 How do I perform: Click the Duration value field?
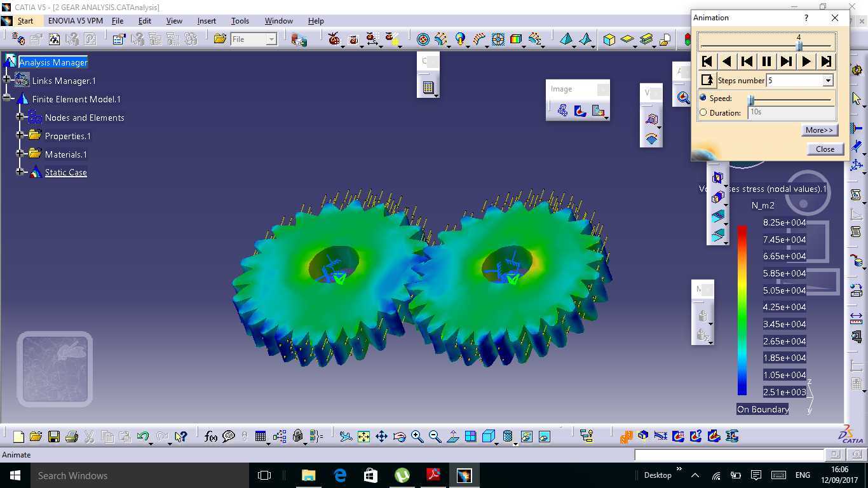791,112
